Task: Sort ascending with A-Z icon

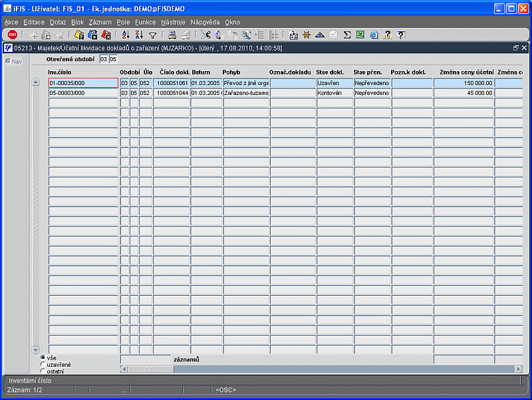Action: (126, 35)
